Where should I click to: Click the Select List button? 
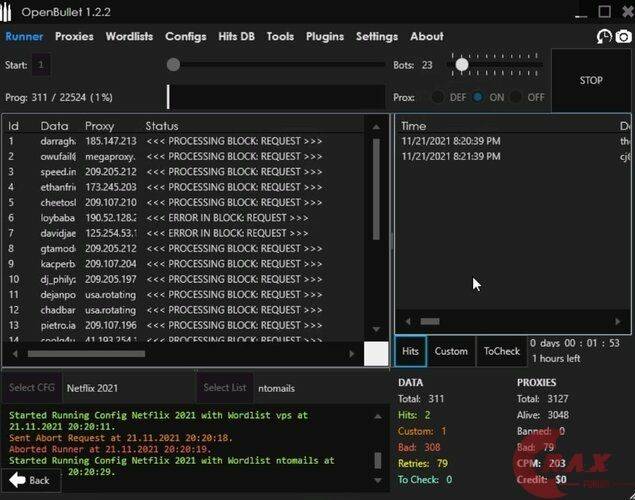coord(224,388)
